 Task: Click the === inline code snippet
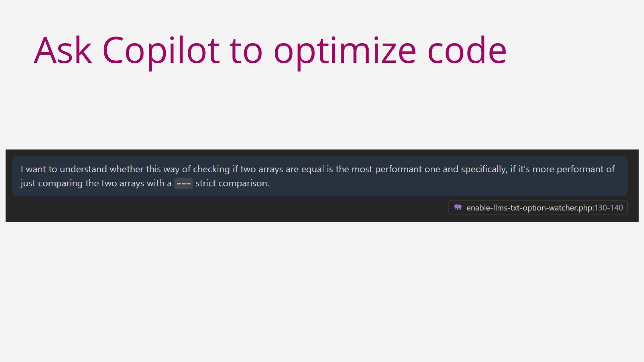point(183,184)
